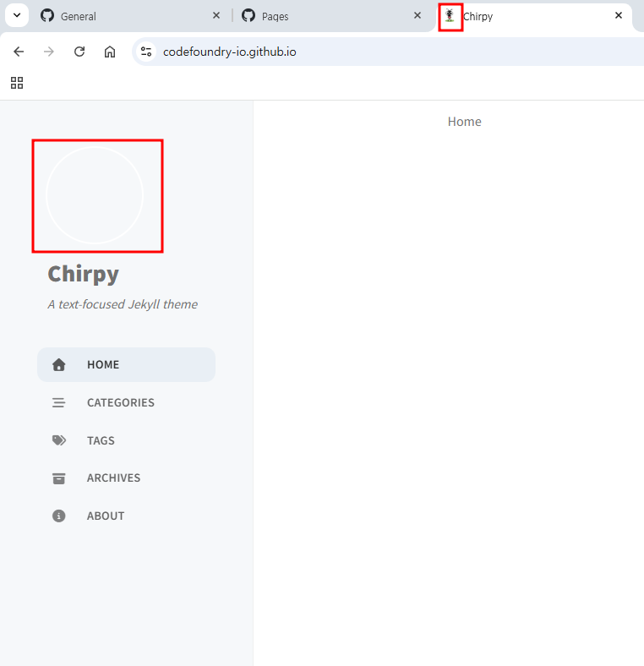Viewport: 644px width, 666px height.
Task: Open the Chirpy site title link
Action: 84,274
